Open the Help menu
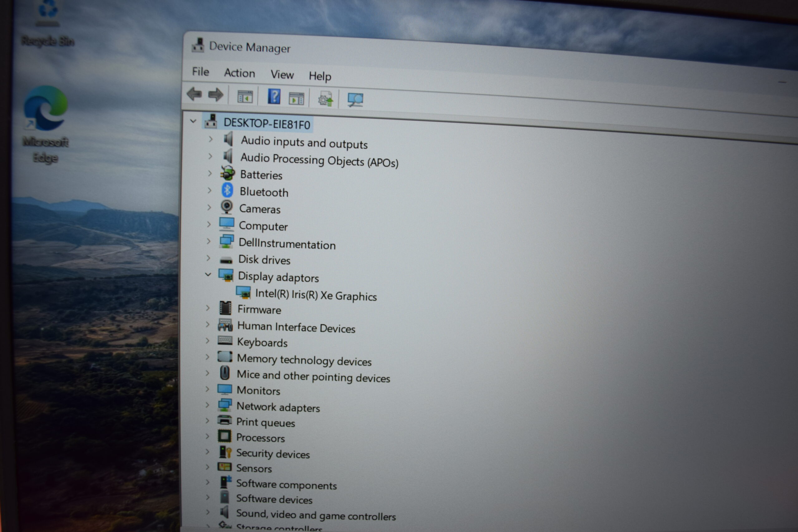The width and height of the screenshot is (798, 532). pyautogui.click(x=320, y=76)
